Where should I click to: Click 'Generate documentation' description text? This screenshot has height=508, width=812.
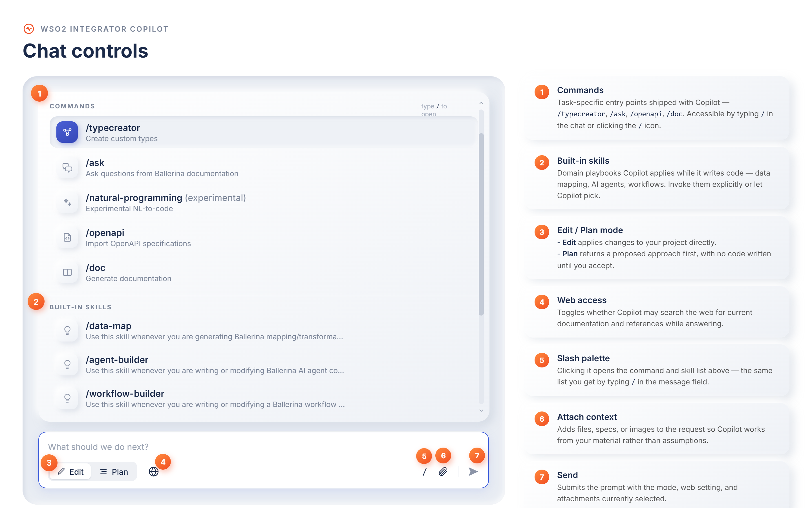[x=129, y=279]
